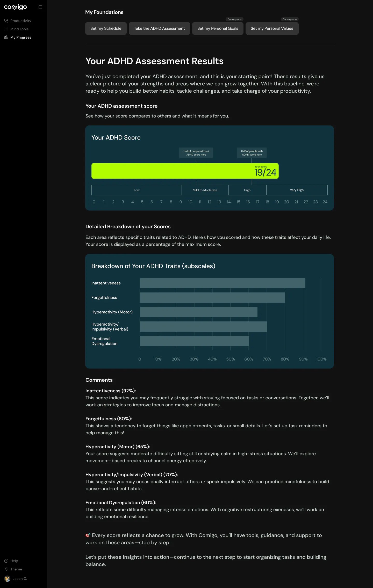The width and height of the screenshot is (373, 588).
Task: Click the 'Comments' heading
Action: point(99,380)
